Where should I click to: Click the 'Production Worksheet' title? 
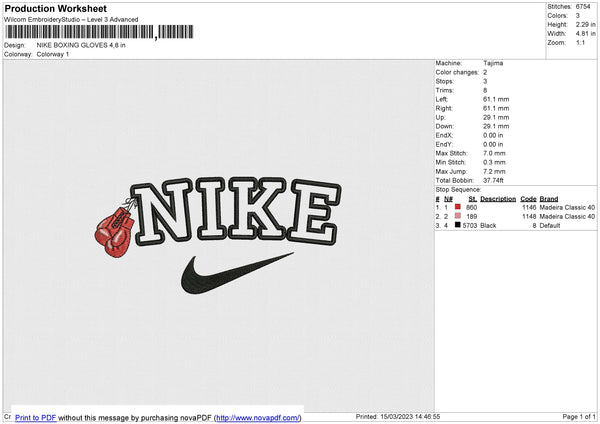(55, 8)
